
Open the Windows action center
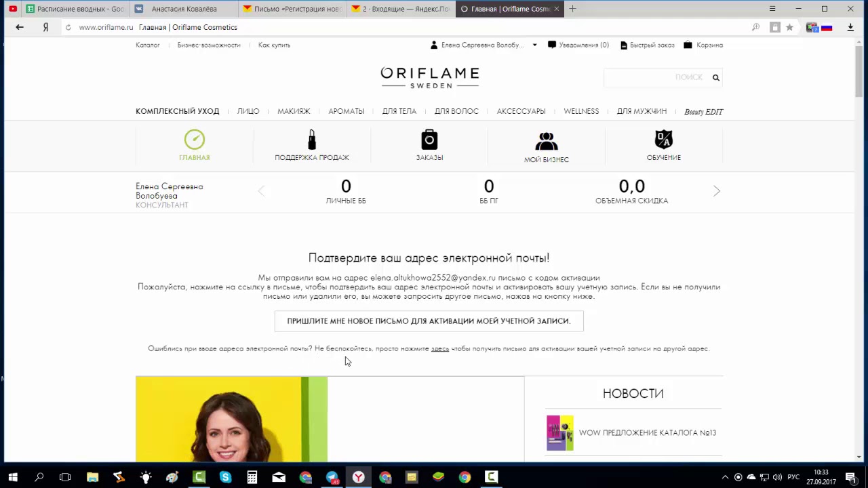850,477
